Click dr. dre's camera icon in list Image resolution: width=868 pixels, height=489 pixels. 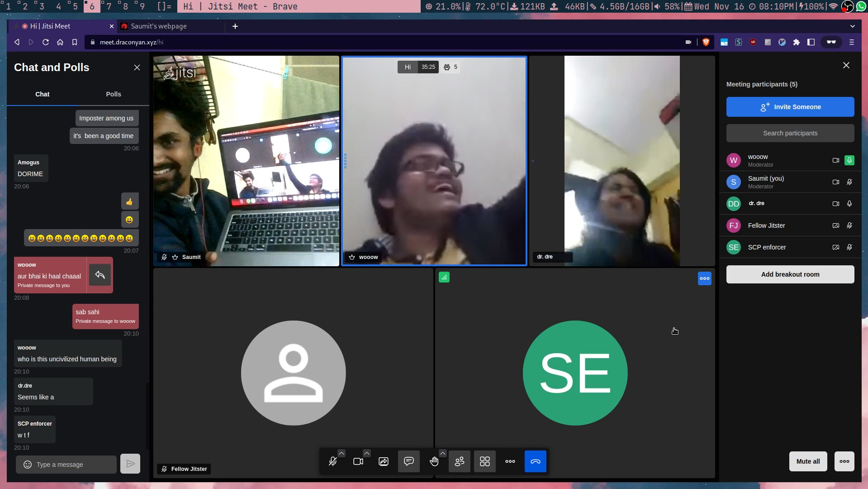tap(836, 204)
